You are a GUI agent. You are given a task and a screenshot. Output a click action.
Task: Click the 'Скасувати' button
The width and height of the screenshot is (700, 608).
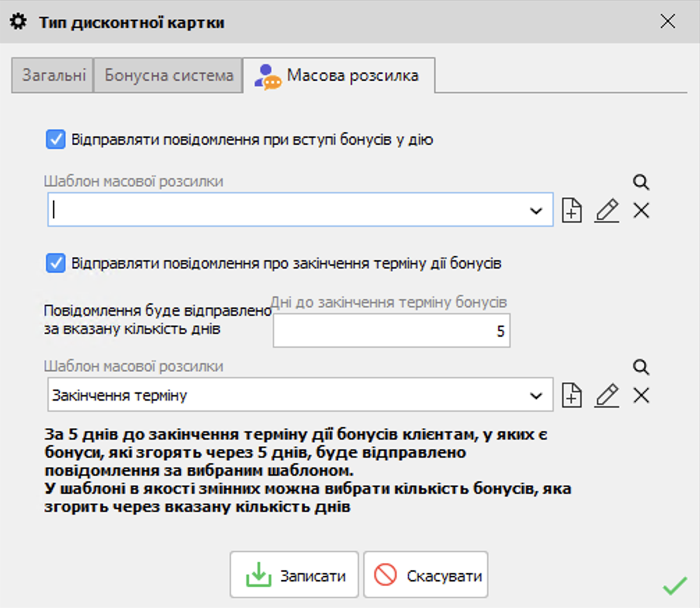click(x=426, y=575)
